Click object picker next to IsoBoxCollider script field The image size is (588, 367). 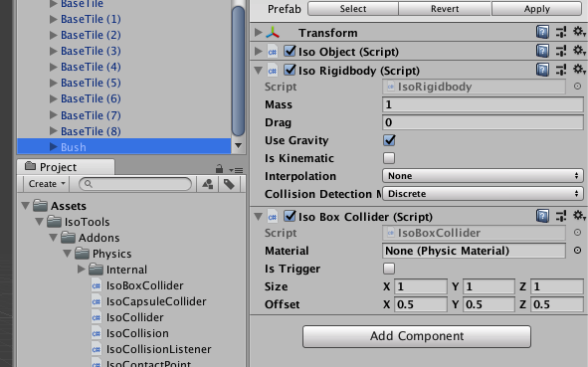[577, 233]
